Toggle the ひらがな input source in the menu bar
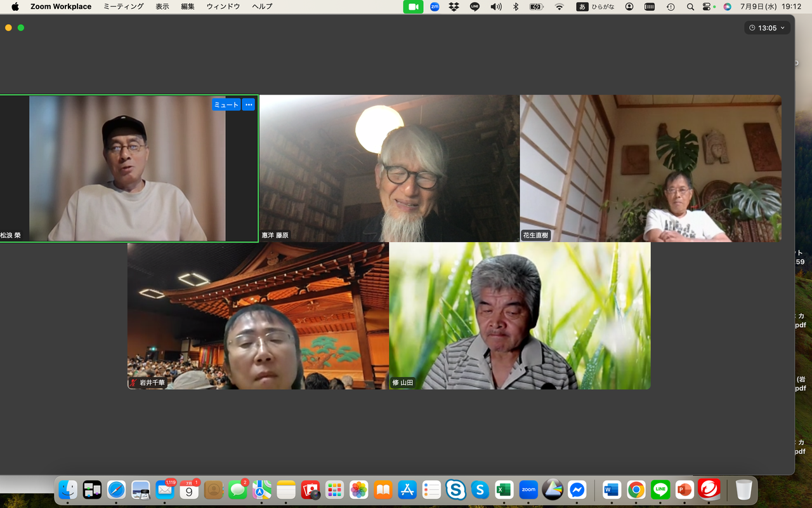 pos(595,6)
